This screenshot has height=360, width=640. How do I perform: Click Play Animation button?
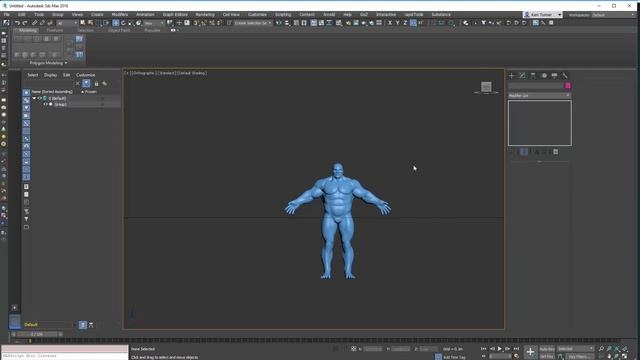pos(499,349)
